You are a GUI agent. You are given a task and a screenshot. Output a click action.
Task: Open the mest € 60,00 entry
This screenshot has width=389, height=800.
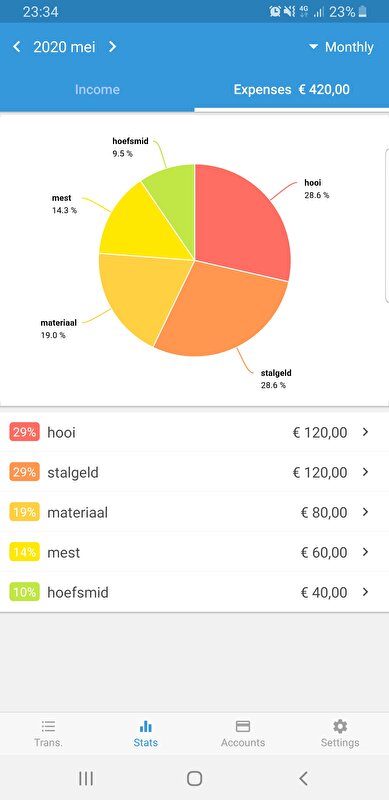click(194, 552)
